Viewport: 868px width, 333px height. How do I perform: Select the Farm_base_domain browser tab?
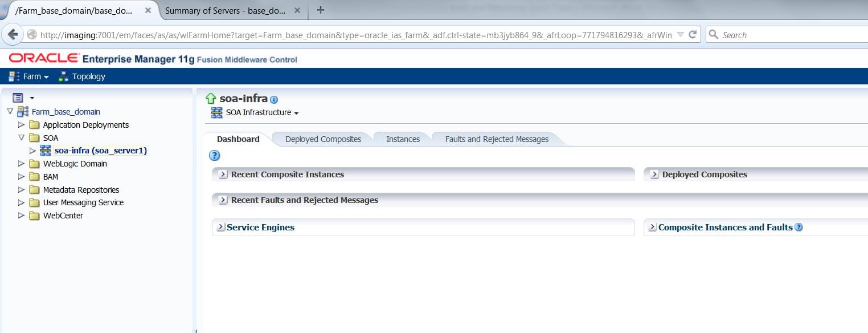[74, 10]
